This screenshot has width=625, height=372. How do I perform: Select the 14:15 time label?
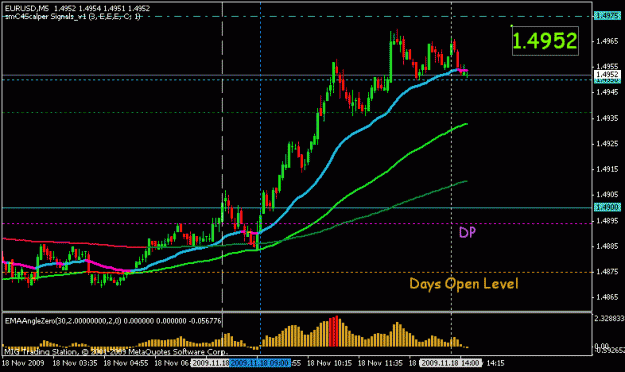[495, 363]
